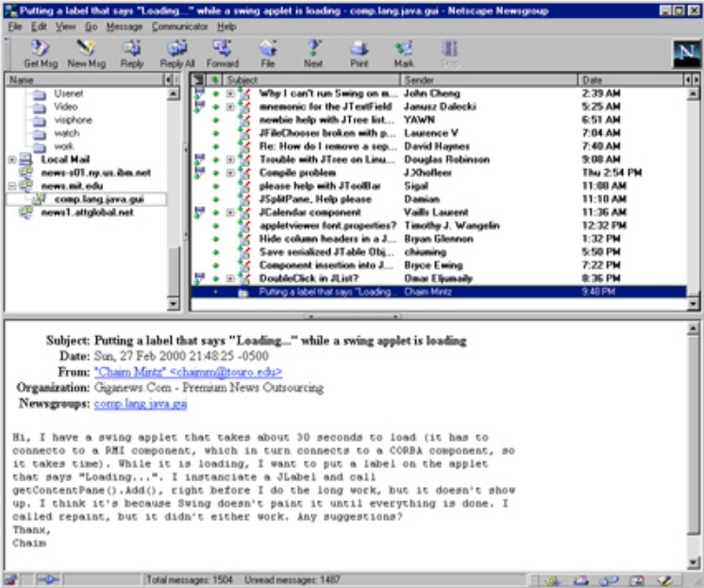Expand the 'Why I can't run Swing' thread
Image resolution: width=704 pixels, height=588 pixels.
click(230, 93)
